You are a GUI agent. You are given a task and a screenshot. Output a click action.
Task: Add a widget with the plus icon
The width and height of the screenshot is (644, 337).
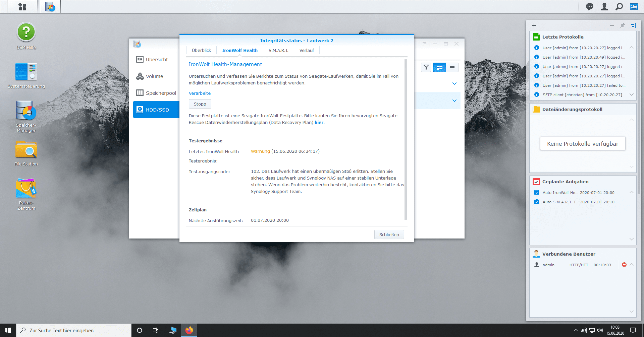point(534,25)
